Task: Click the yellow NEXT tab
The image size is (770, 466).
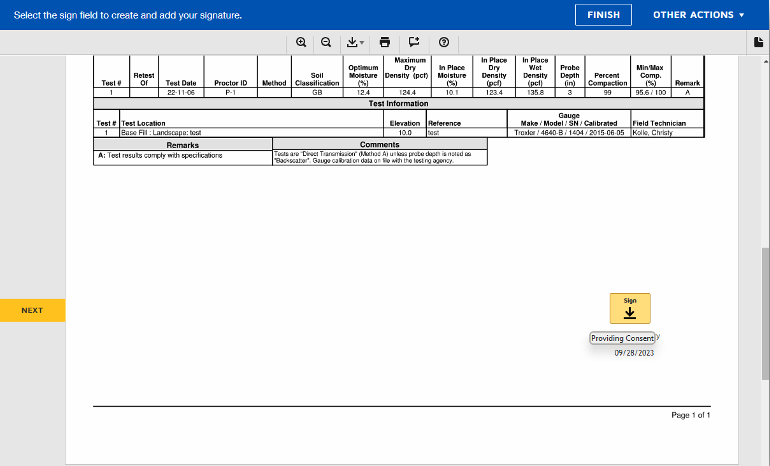Action: point(32,310)
